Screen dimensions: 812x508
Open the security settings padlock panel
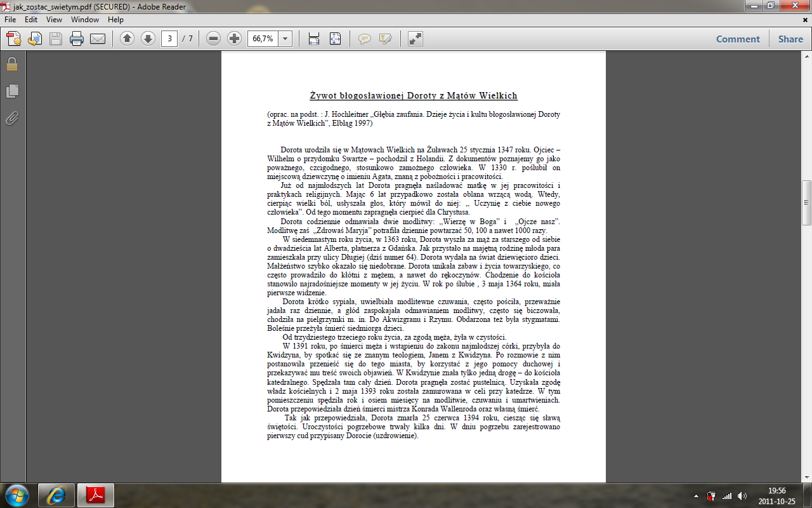(x=12, y=64)
